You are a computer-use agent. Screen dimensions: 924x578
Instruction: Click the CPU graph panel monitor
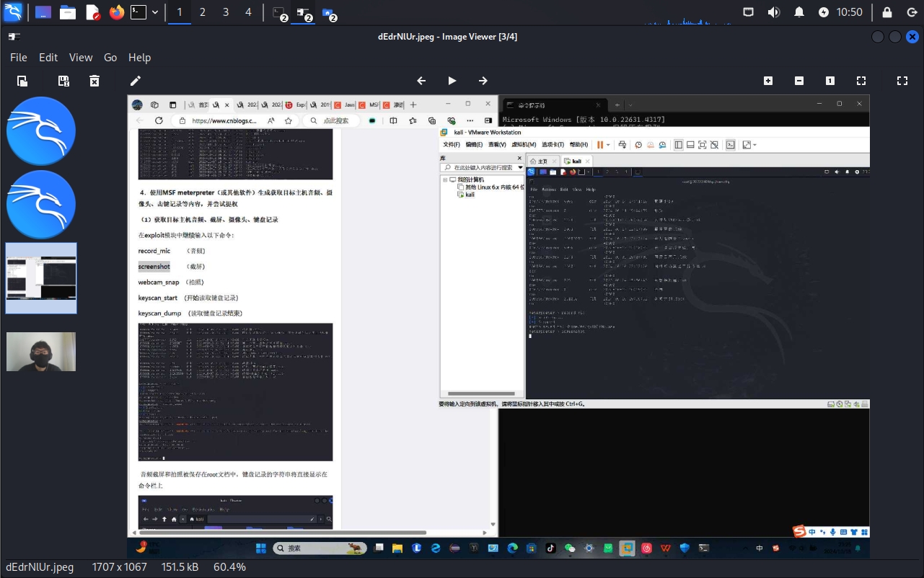coord(689,13)
